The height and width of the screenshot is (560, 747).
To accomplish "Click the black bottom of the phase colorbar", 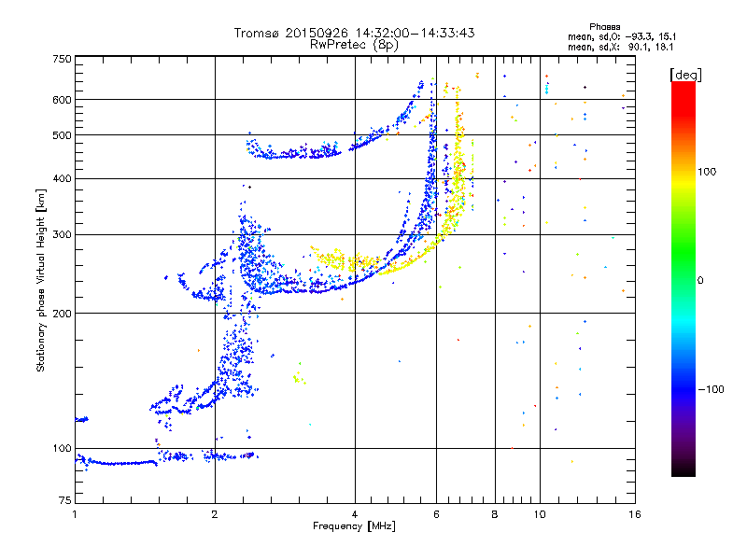I will coord(684,469).
